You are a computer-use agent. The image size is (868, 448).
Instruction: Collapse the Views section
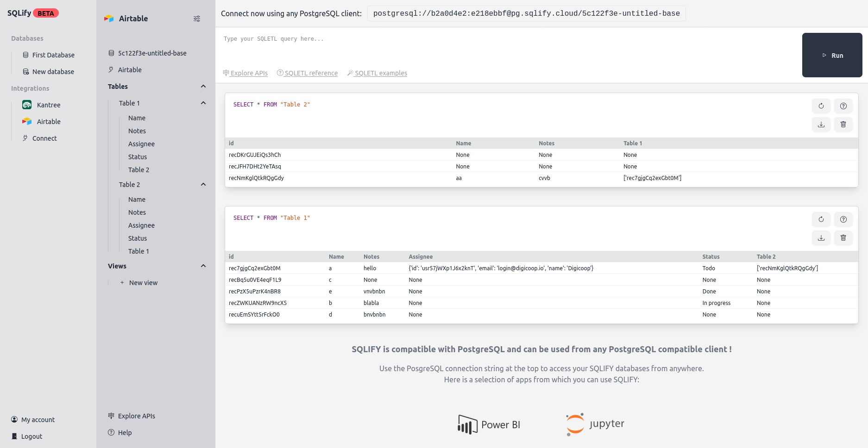point(203,266)
